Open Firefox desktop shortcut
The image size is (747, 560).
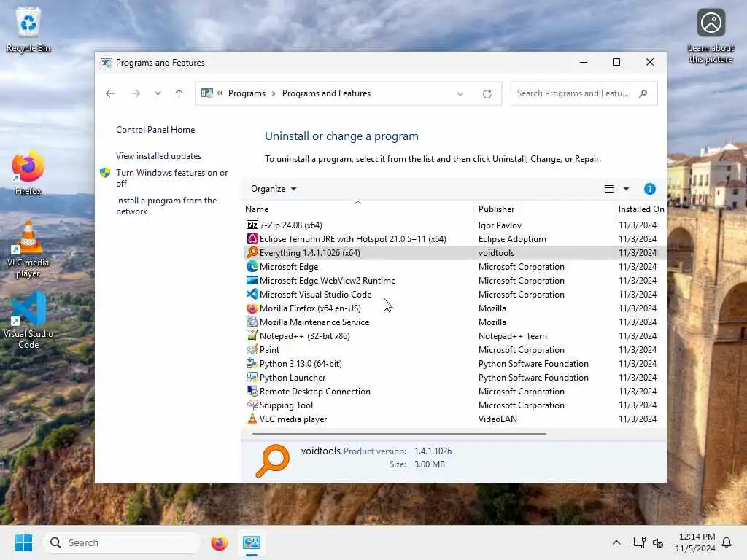pyautogui.click(x=28, y=173)
